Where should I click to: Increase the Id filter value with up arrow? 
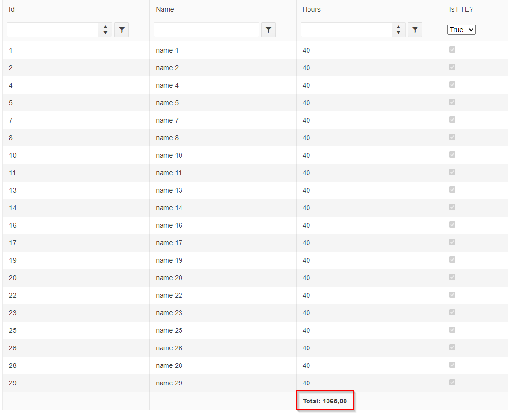[x=105, y=27]
